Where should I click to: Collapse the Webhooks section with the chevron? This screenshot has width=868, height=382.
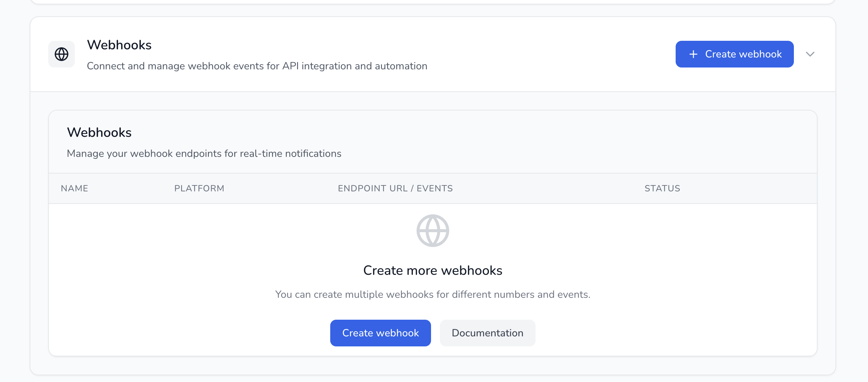(810, 54)
